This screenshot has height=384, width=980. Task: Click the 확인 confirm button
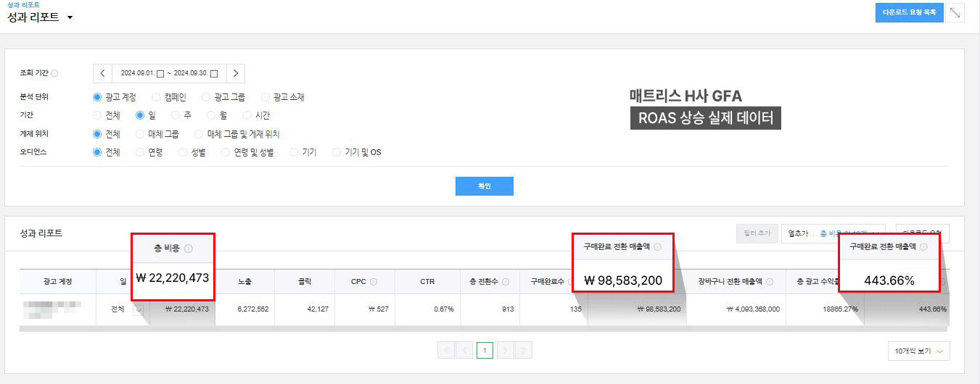[x=484, y=186]
